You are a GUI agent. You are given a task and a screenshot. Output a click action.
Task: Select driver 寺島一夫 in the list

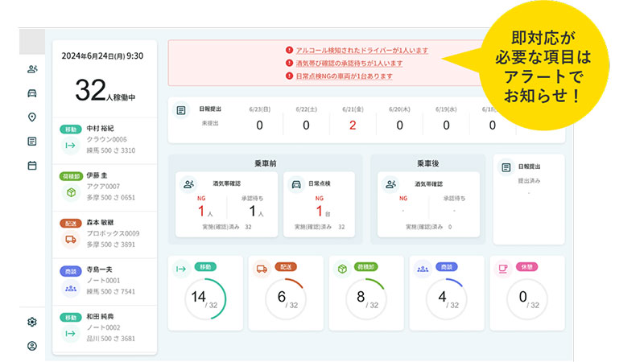pos(105,282)
